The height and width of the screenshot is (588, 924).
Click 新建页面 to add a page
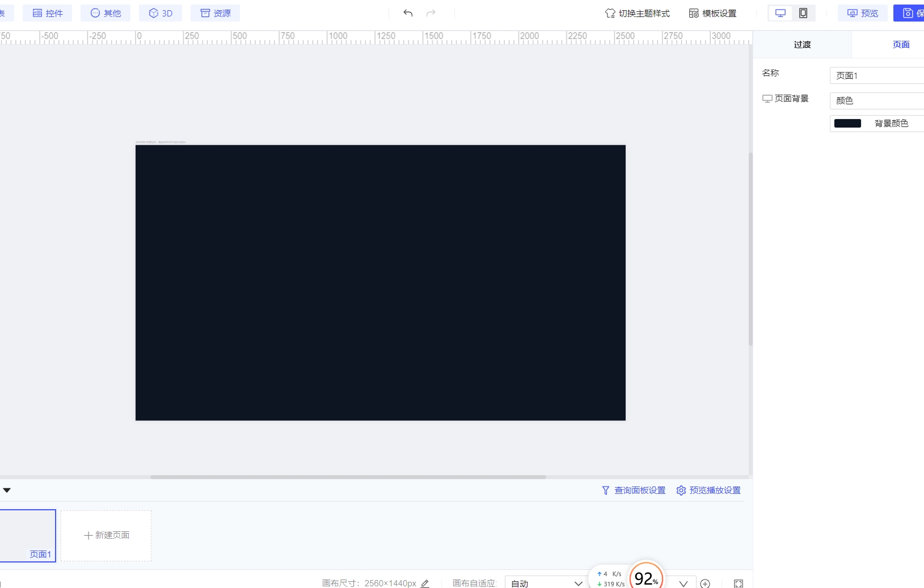(x=106, y=535)
